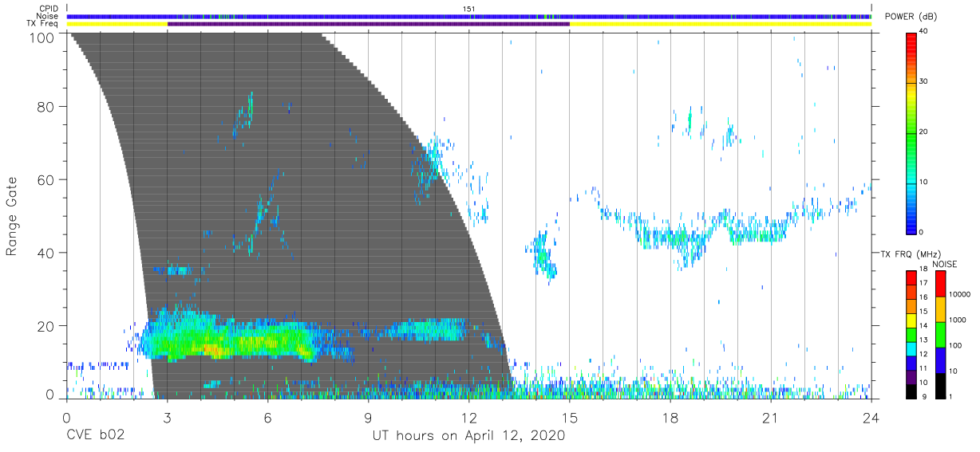The height and width of the screenshot is (452, 980).
Task: Click the 40 tick on power colorbar
Action: 924,32
